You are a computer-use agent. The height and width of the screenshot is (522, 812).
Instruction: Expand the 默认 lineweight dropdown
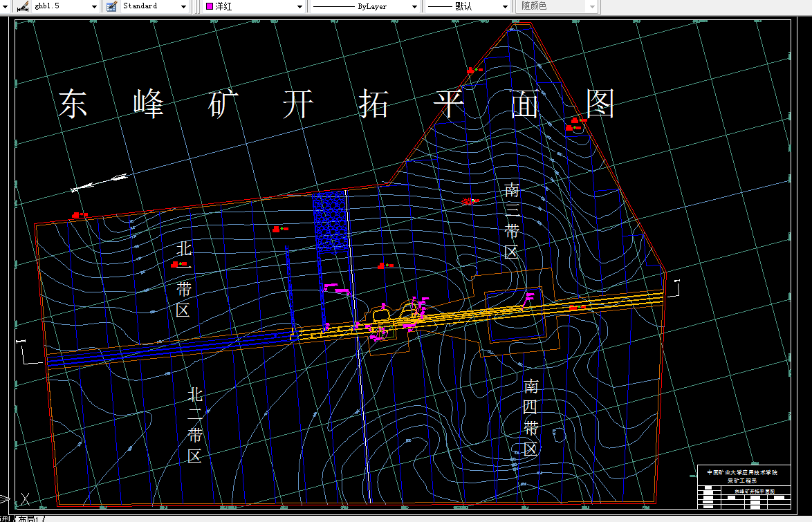pyautogui.click(x=504, y=7)
